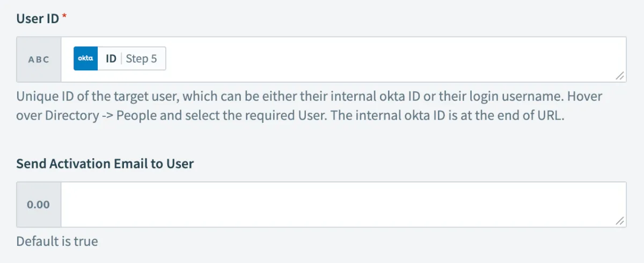644x263 pixels.
Task: Click the ABC text type badge
Action: (39, 60)
